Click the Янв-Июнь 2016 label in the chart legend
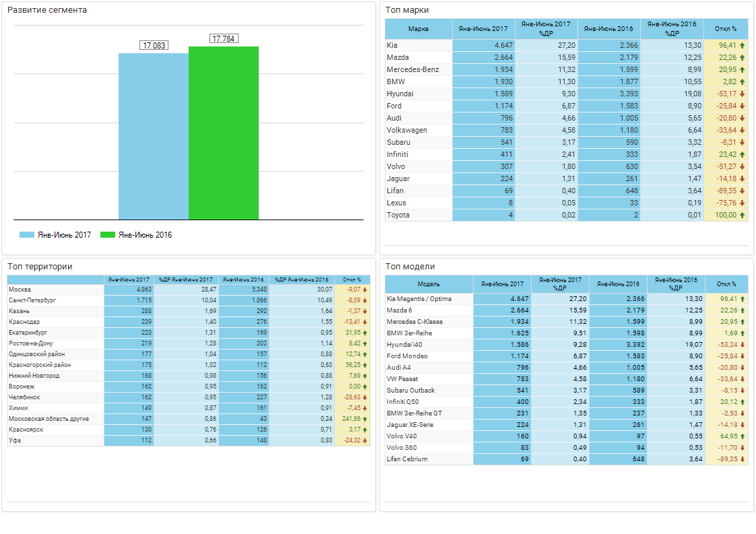The height and width of the screenshot is (534, 756). (x=145, y=235)
